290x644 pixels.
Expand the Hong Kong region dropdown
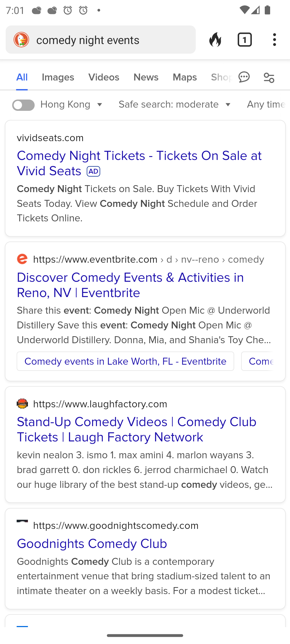pos(72,105)
